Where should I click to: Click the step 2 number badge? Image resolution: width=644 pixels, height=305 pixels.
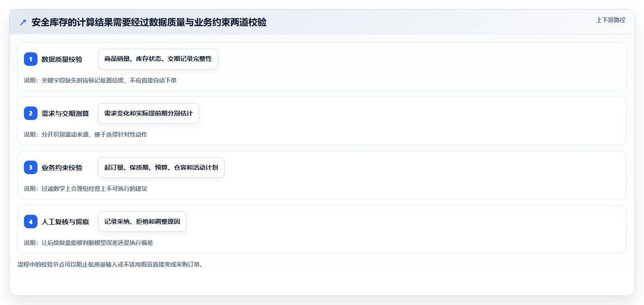[31, 113]
